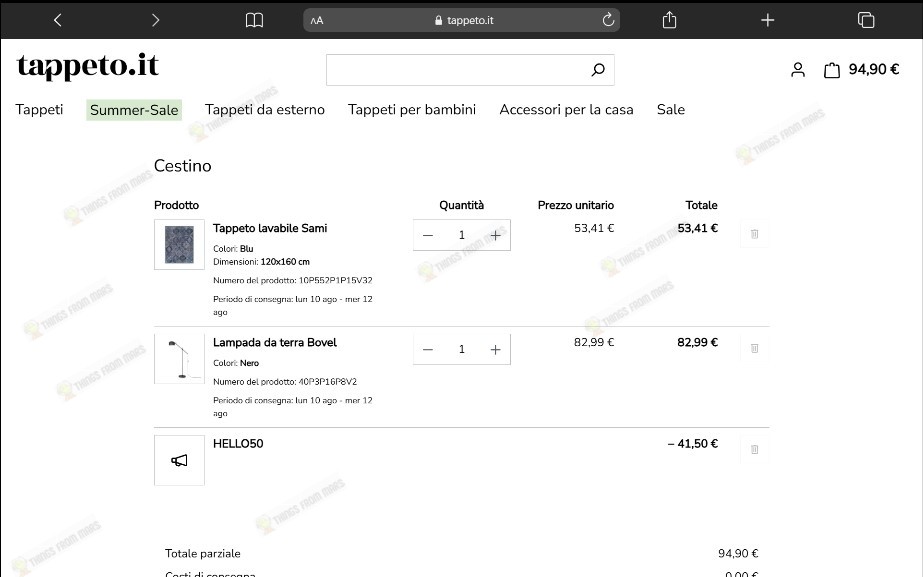Open the Tappeto lavabile Sami thumbnail

click(x=180, y=244)
